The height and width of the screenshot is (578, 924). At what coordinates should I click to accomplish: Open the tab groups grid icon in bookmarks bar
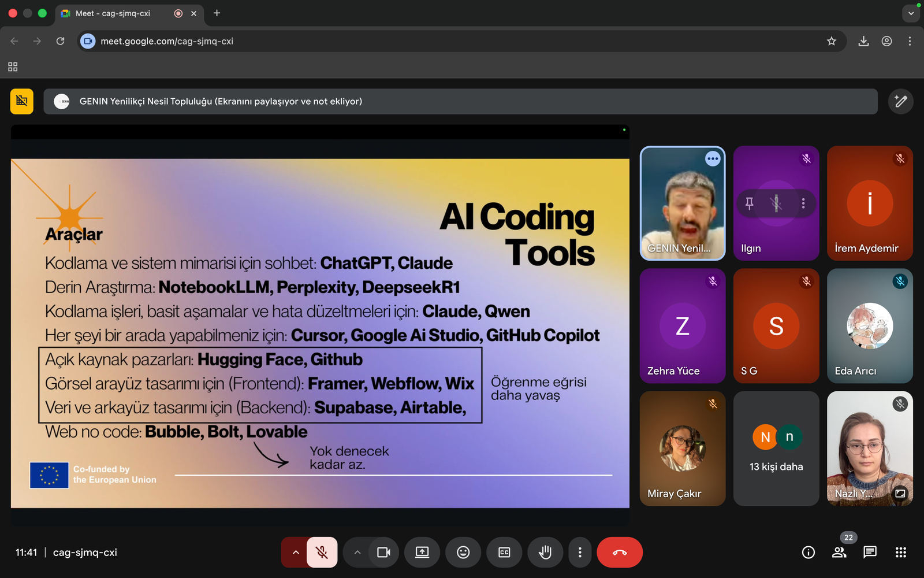point(13,67)
